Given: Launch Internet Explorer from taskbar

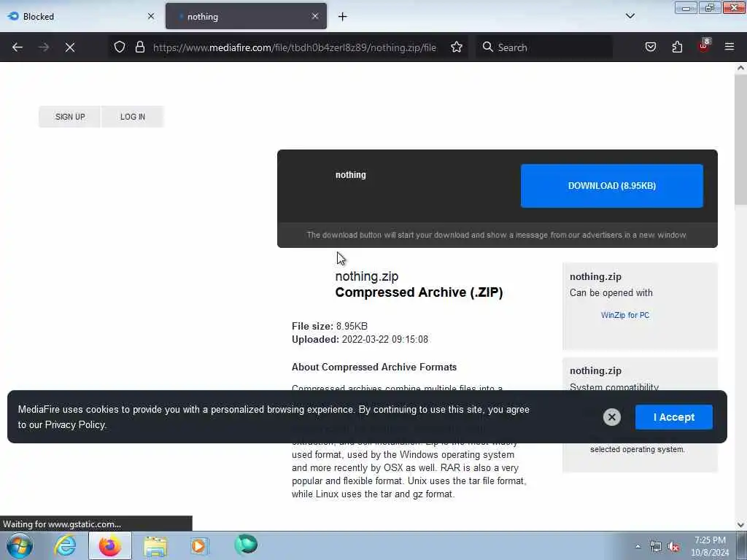Looking at the screenshot, I should (65, 545).
